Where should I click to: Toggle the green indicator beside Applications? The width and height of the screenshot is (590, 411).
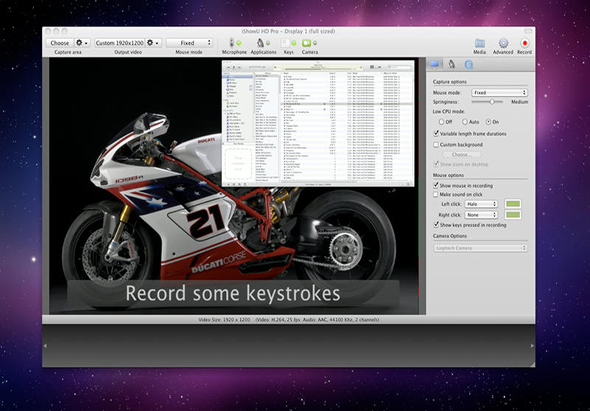268,43
